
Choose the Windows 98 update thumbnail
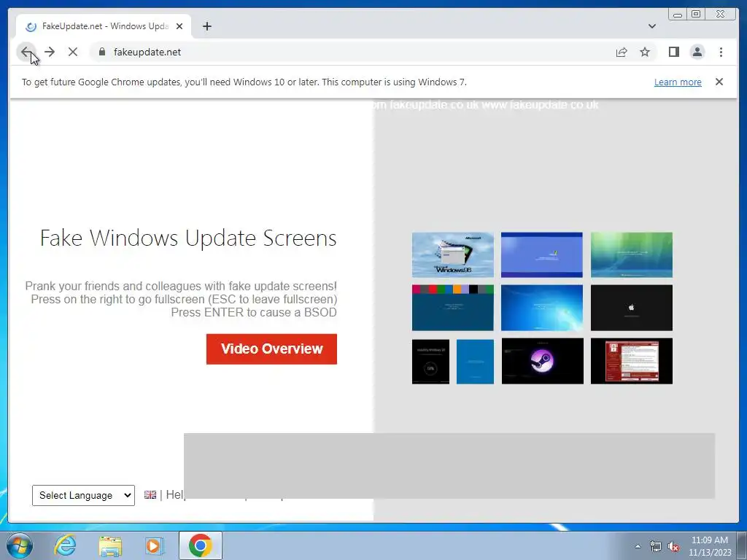coord(452,254)
